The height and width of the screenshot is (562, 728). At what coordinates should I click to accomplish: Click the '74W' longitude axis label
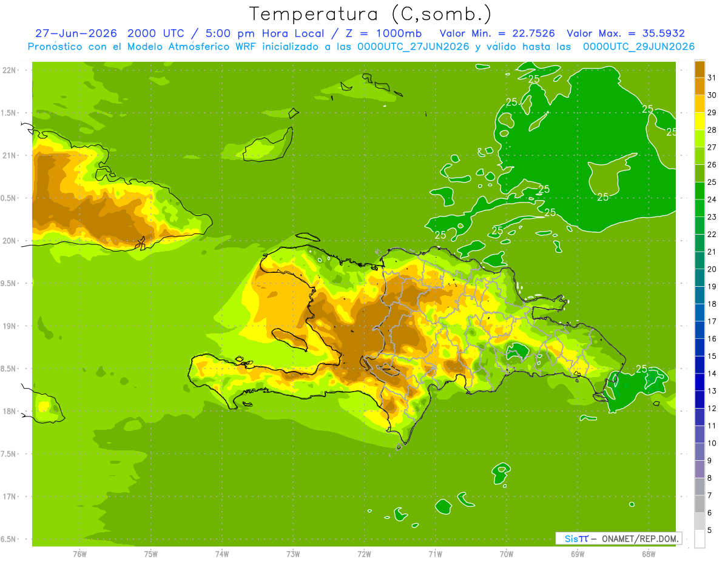[x=222, y=554]
